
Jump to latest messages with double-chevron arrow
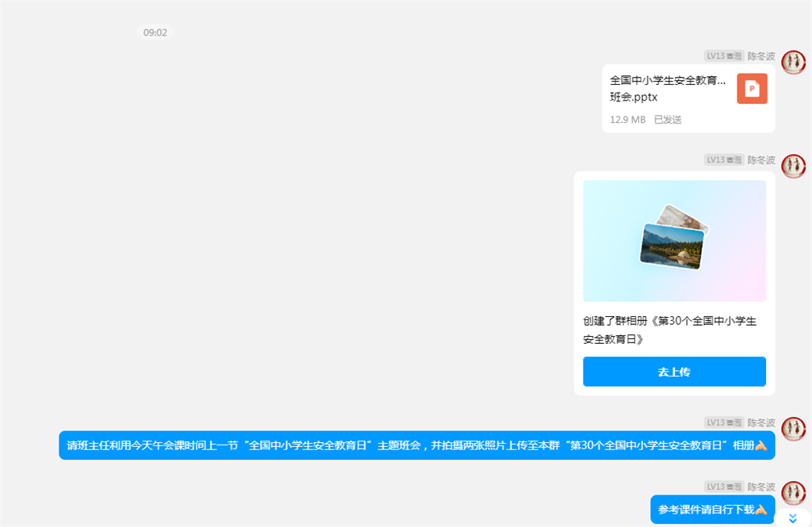coord(792,519)
